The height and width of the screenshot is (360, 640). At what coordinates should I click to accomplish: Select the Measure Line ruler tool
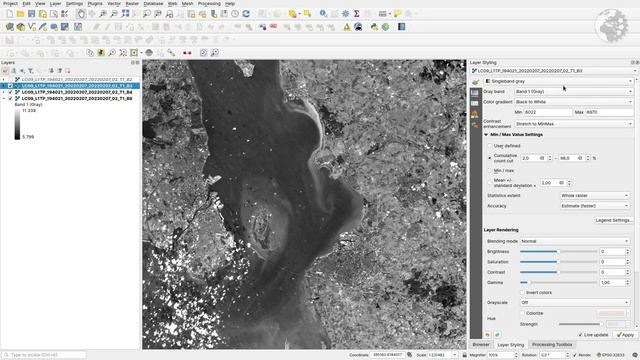(x=382, y=14)
